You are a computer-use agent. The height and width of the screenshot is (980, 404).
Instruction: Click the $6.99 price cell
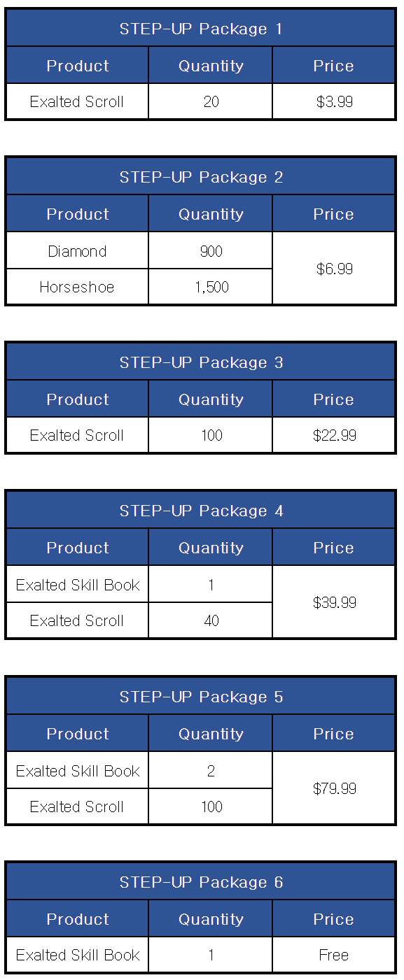coord(334,269)
